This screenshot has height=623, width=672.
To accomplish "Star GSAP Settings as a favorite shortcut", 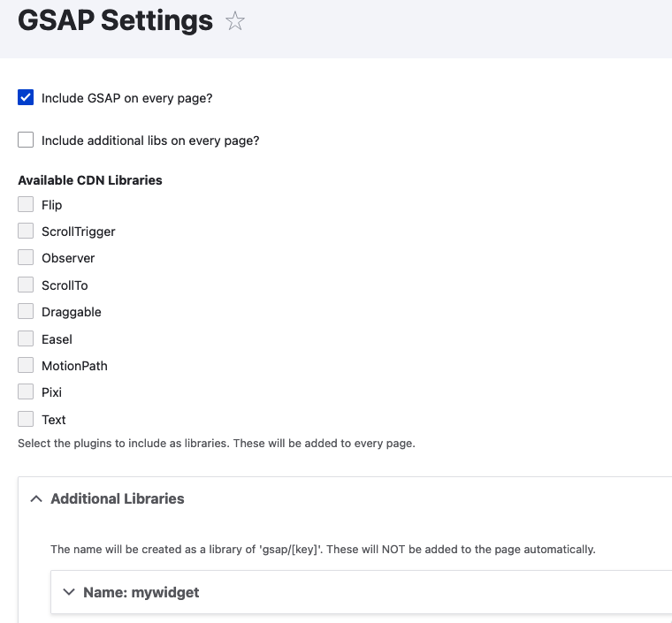I will coord(235,21).
